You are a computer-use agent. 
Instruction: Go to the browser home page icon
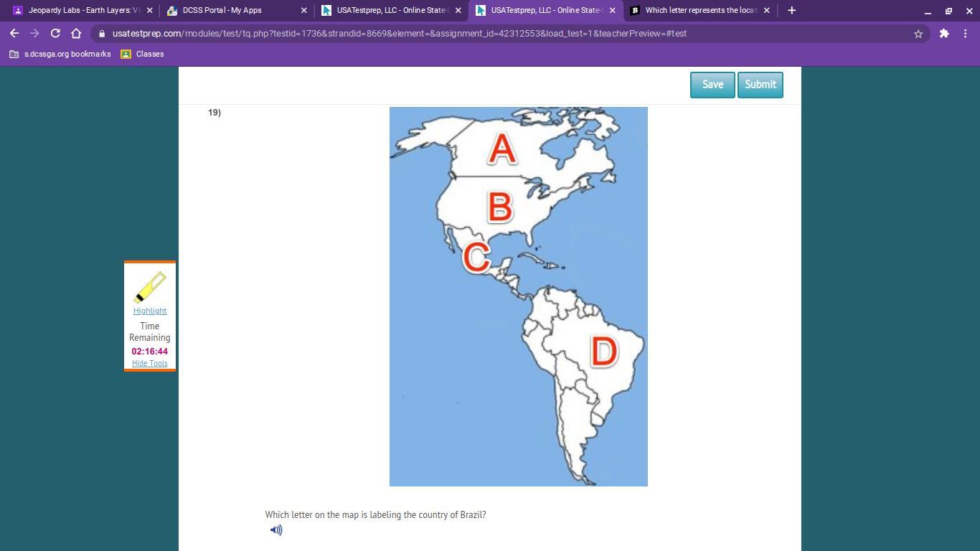point(76,34)
